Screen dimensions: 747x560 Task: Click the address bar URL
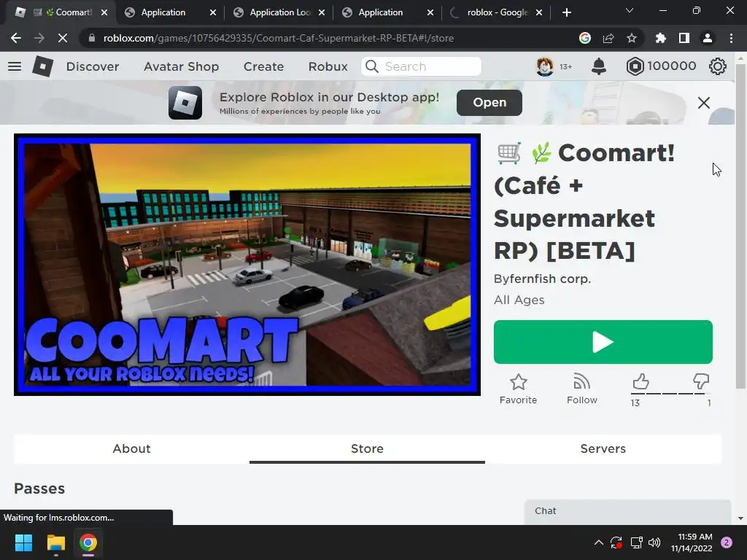278,38
